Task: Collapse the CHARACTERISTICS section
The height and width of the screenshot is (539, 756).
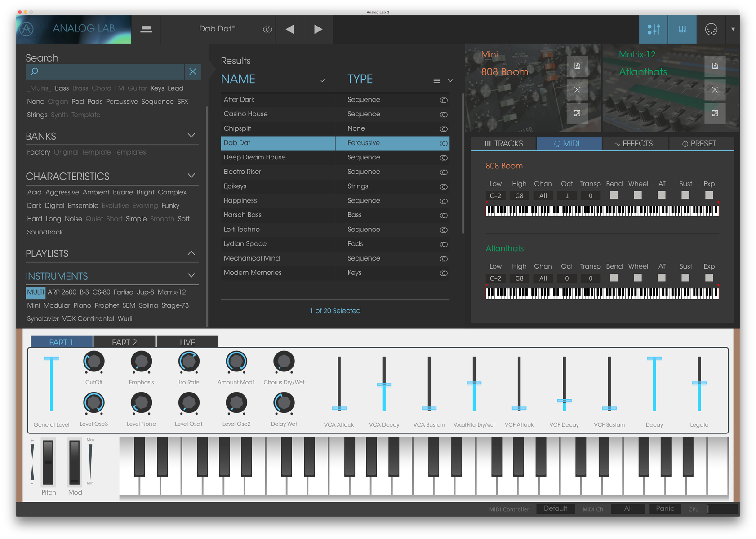Action: [191, 175]
